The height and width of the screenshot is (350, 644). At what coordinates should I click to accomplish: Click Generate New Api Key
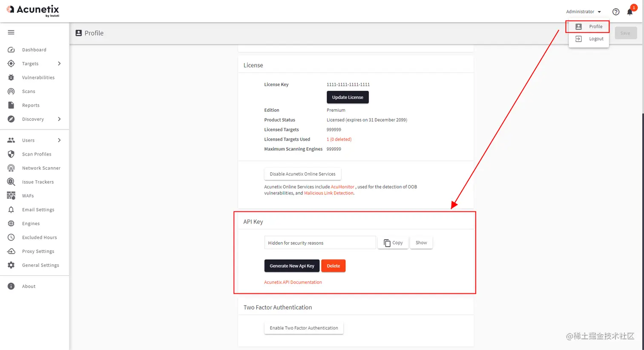click(292, 266)
